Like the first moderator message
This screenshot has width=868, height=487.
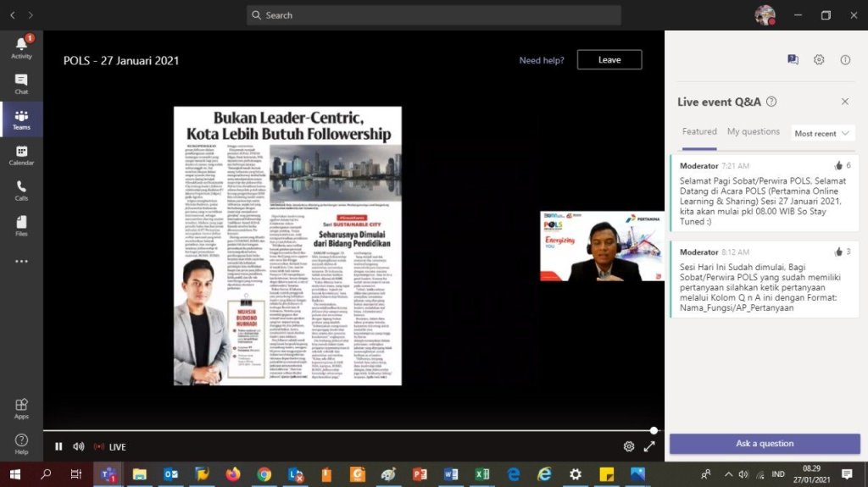point(838,166)
